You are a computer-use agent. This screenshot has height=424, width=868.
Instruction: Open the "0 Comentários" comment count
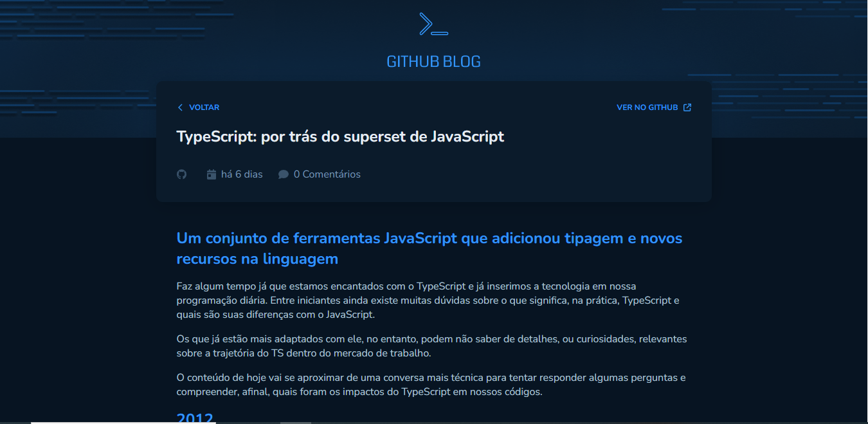click(327, 174)
